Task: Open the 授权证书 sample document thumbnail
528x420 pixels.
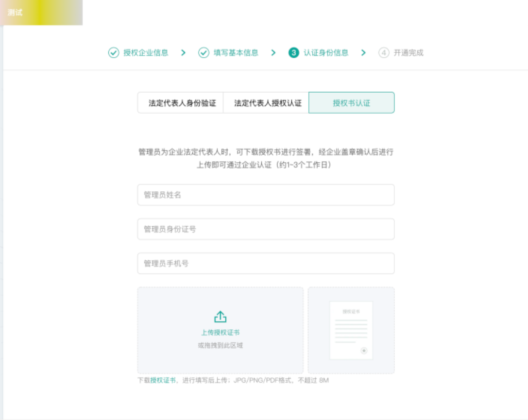Action: coord(351,331)
